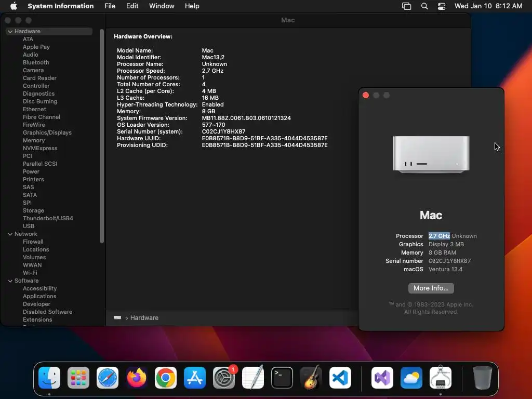The image size is (532, 399).
Task: Open the Help menu
Action: coord(192,6)
